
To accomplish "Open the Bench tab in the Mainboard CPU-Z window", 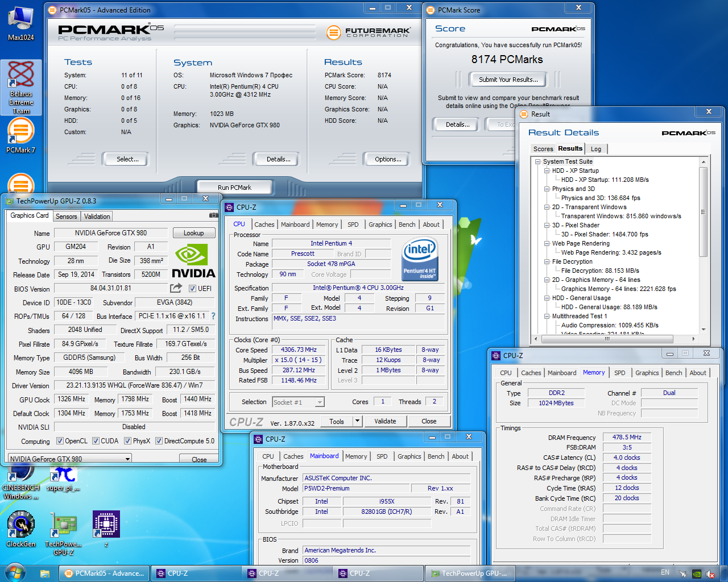I will pos(436,456).
